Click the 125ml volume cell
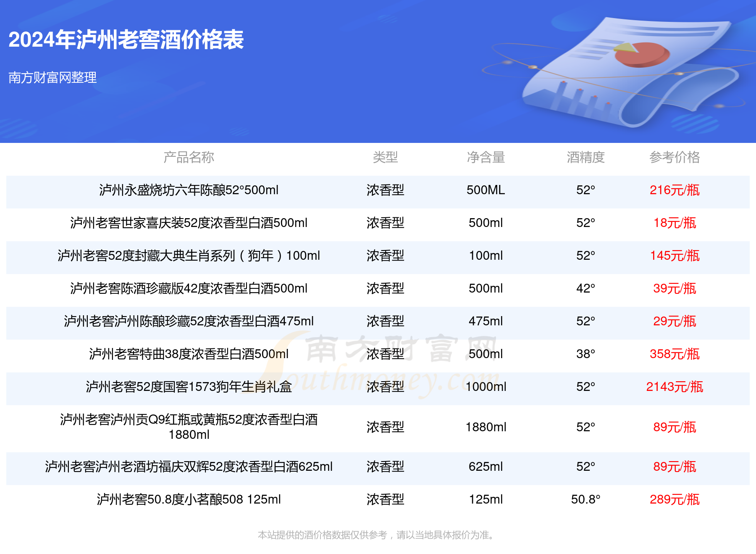 tap(486, 499)
